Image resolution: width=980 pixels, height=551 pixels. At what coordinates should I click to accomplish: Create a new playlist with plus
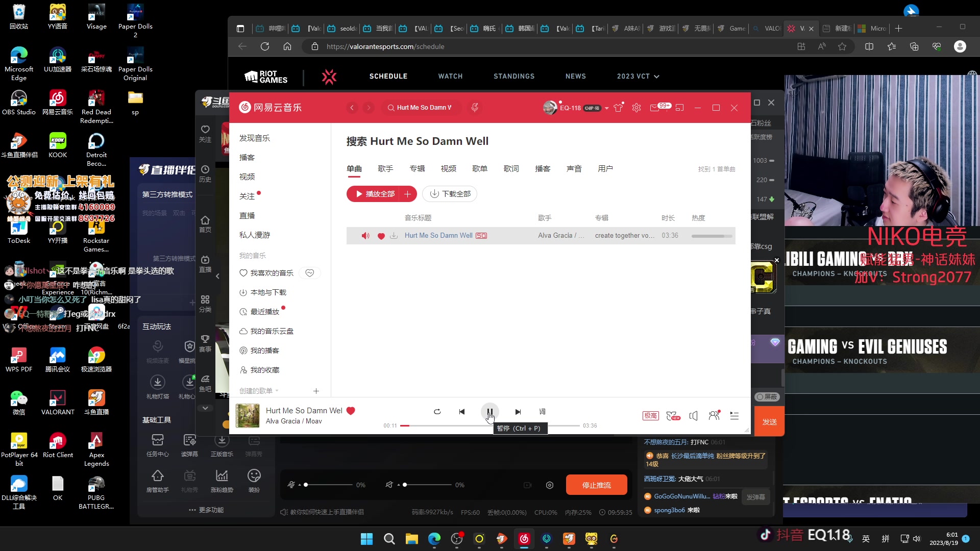point(316,391)
